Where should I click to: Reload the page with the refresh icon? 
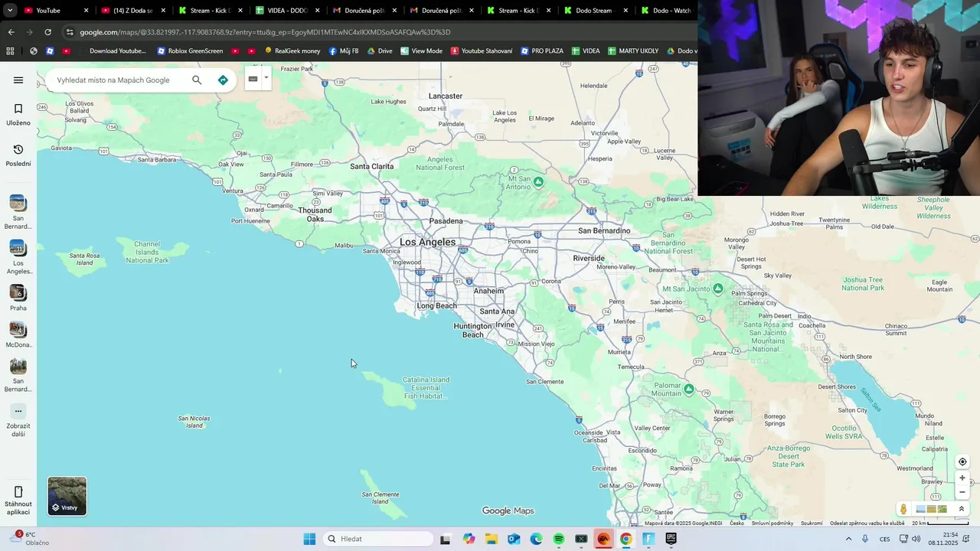[47, 32]
